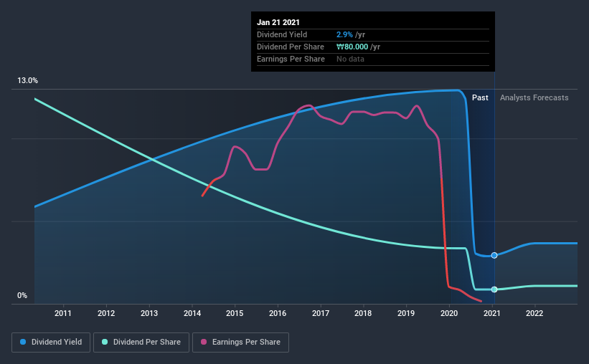Viewport: 589px width, 364px height.
Task: Toggle the Dividend Yield legend button
Action: pyautogui.click(x=51, y=343)
